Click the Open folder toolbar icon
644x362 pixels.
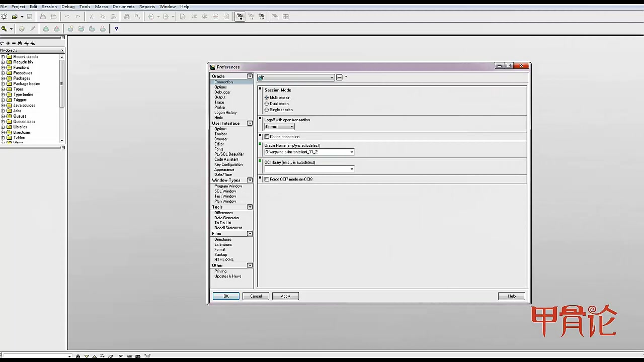(15, 17)
